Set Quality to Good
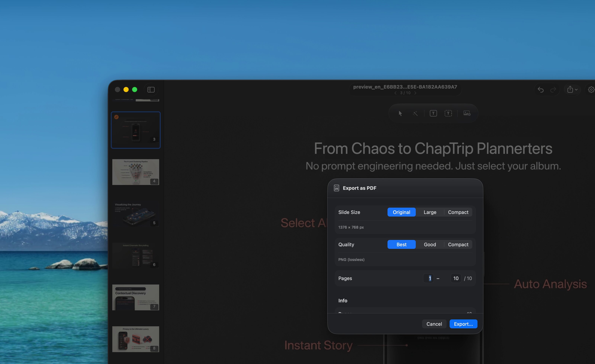Viewport: 595px width, 364px height. pyautogui.click(x=430, y=244)
